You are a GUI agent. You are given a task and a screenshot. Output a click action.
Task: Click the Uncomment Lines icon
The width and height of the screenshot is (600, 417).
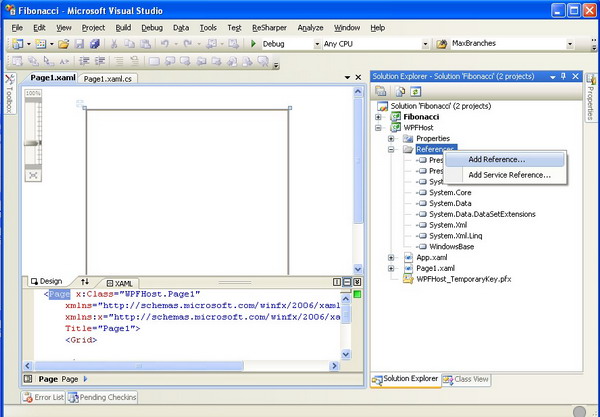(x=134, y=61)
